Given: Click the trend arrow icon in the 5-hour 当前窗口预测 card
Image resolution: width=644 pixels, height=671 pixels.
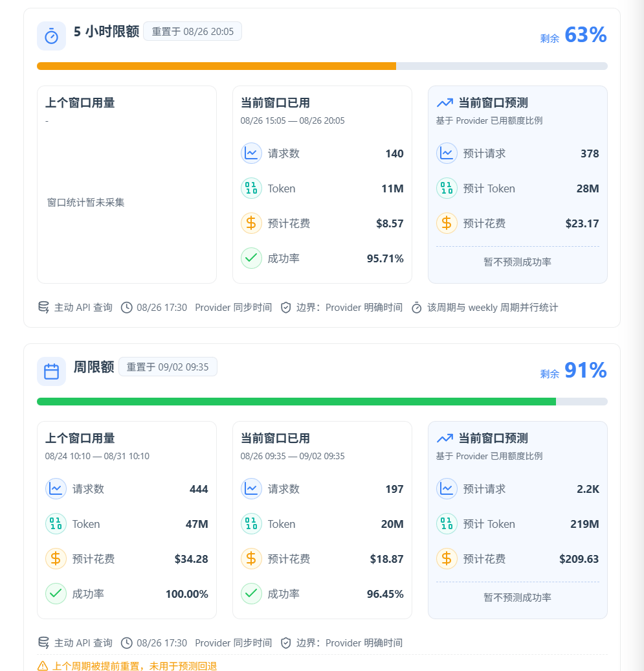Looking at the screenshot, I should point(445,103).
